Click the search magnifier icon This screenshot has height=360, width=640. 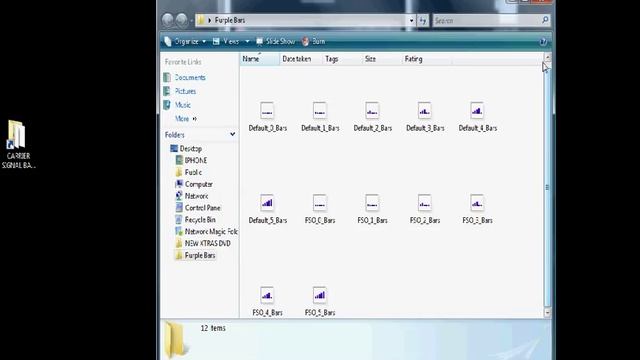click(545, 20)
